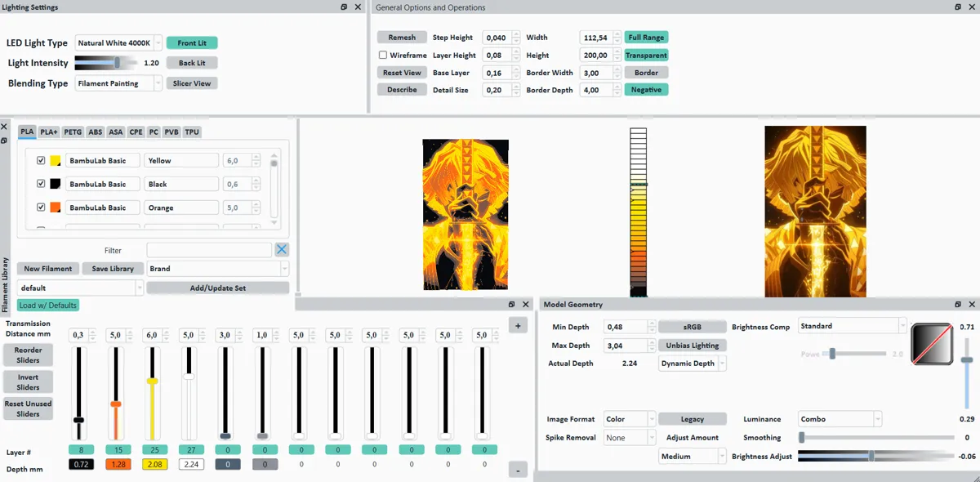This screenshot has height=482, width=980.
Task: Toggle Unbias Lighting
Action: (x=693, y=346)
